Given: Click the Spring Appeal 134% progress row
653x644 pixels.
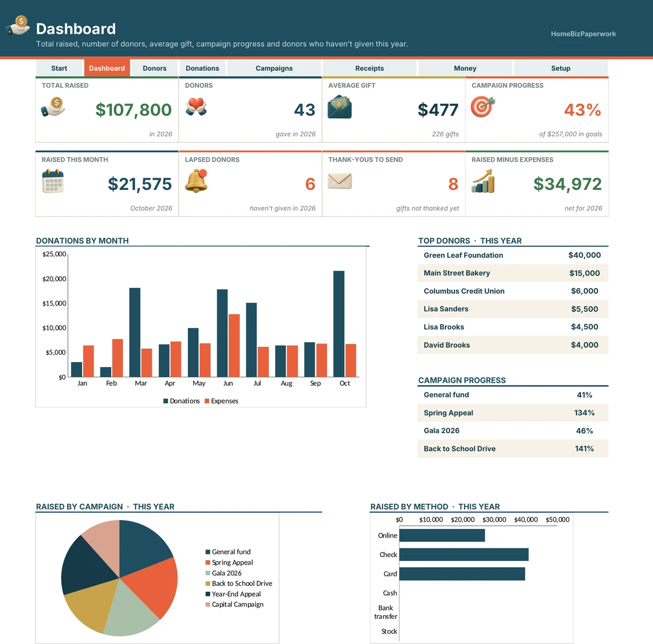Looking at the screenshot, I should pos(513,413).
